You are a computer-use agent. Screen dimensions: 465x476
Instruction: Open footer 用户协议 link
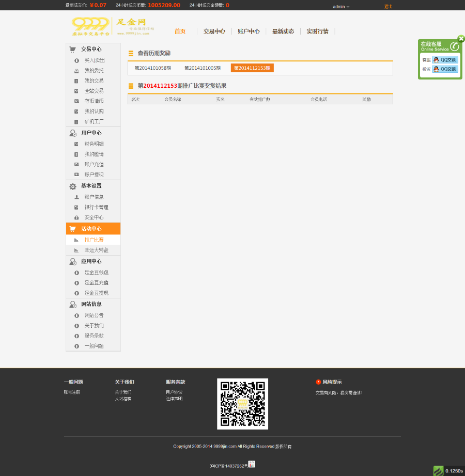point(174,392)
